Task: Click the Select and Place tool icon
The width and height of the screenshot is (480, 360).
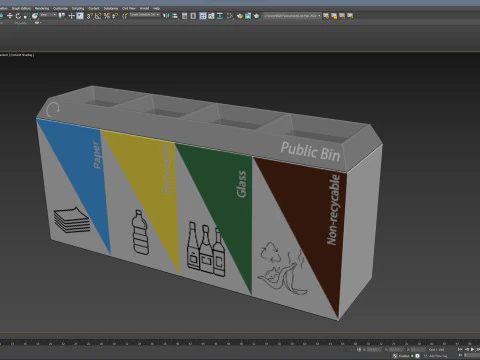Action: tap(35, 16)
